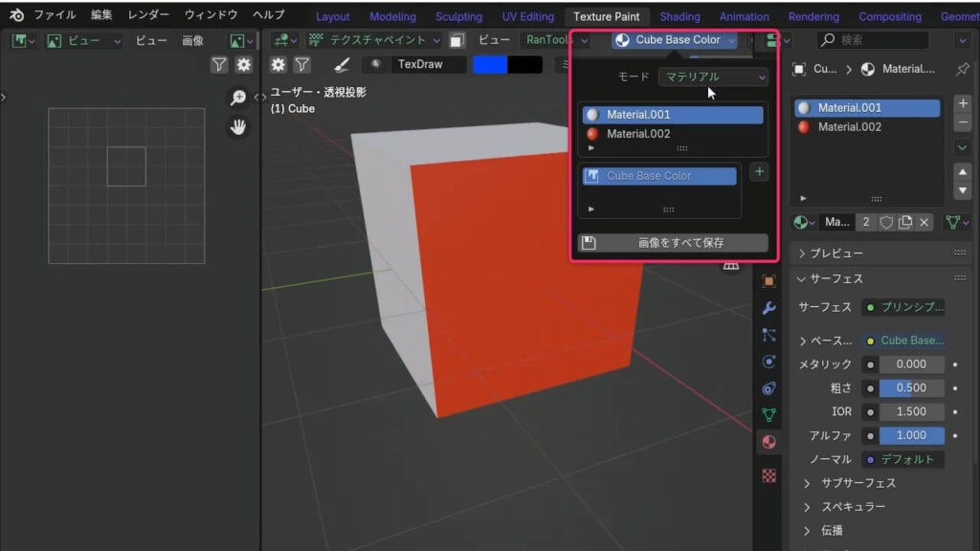Switch to the UV Editing workspace tab

coord(528,17)
